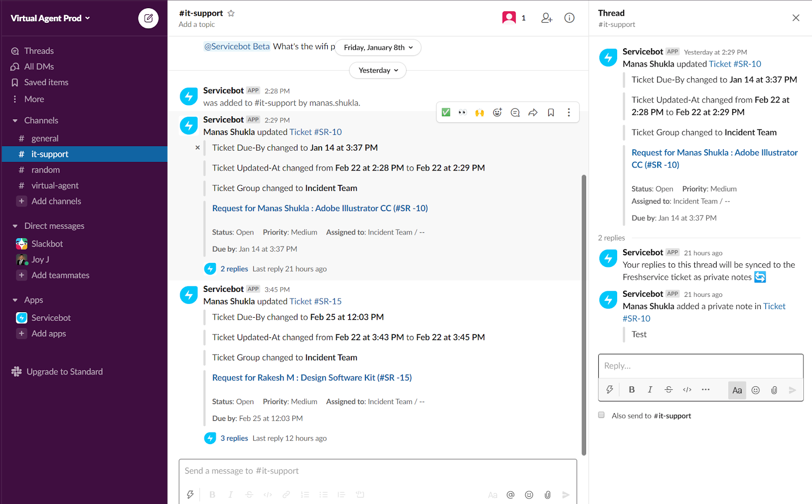812x504 pixels.
Task: Enable 'Also send to #it-support' checkbox
Action: pos(601,415)
